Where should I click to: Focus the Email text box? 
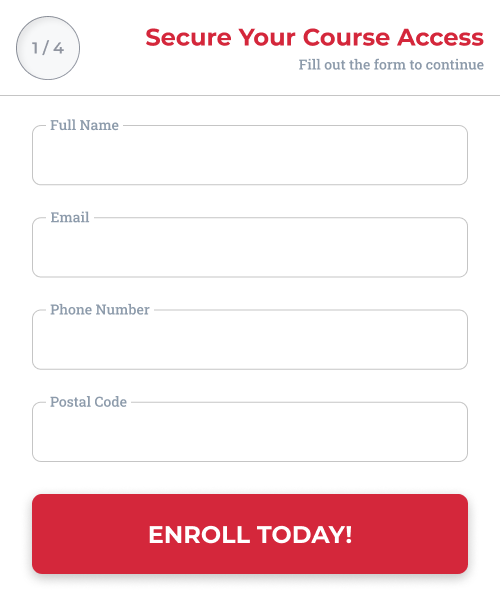250,247
